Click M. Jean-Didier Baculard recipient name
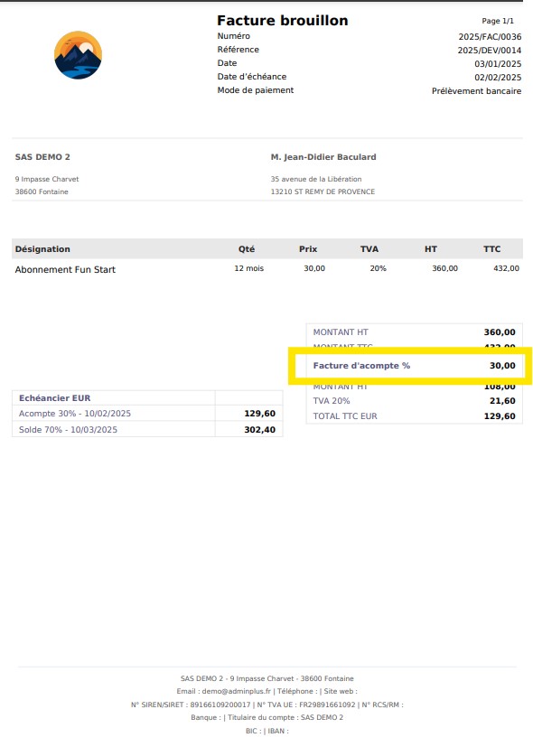Viewport: 533px width, 756px height. click(323, 156)
